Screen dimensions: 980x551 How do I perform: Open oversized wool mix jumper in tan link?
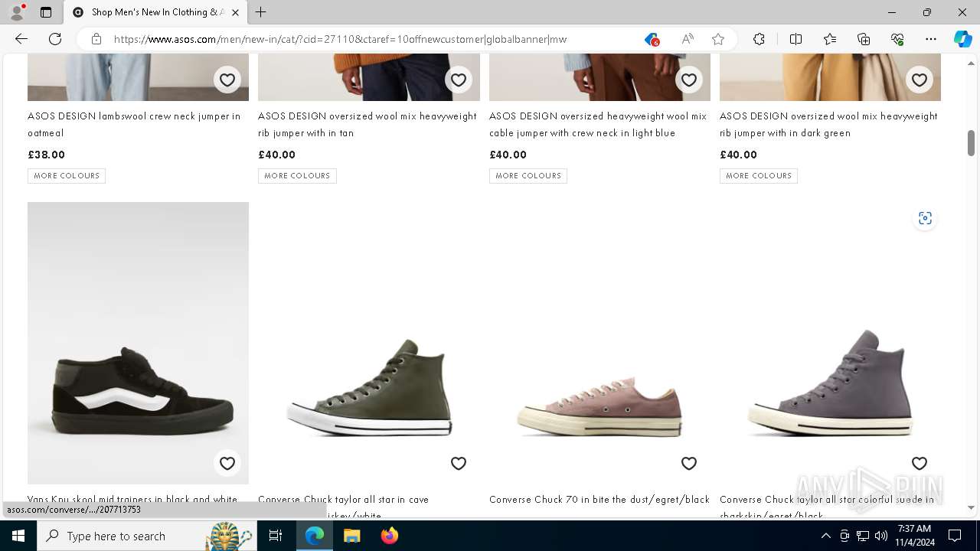[367, 124]
